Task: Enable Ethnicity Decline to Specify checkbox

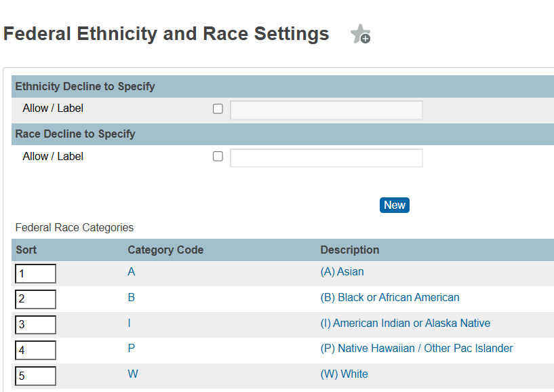Action: 218,109
